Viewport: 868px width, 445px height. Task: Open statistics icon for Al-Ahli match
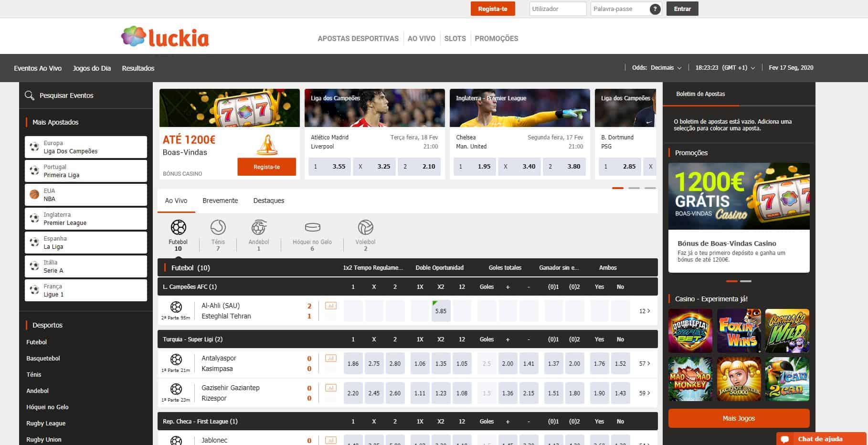coord(330,306)
